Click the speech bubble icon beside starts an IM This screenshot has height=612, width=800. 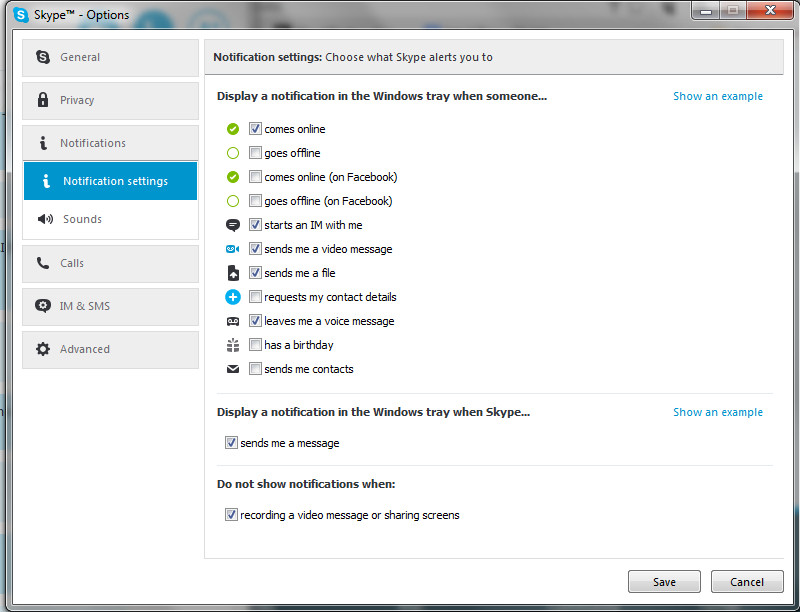(233, 225)
